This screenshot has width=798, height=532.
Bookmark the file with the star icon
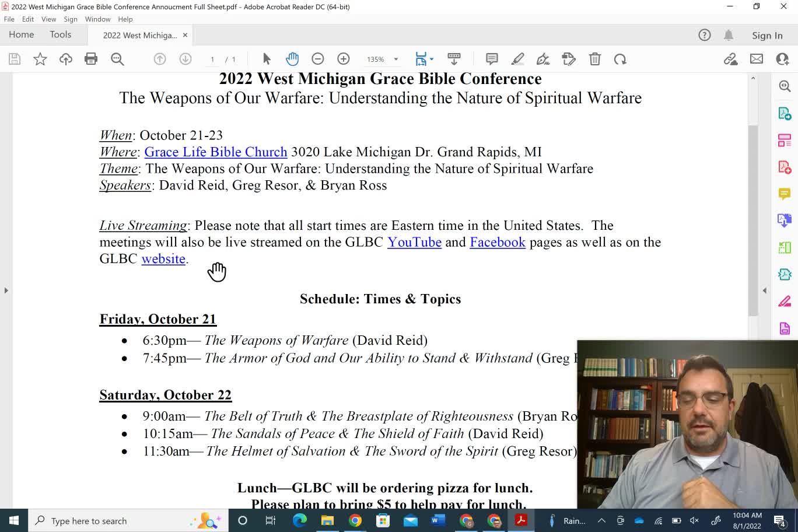pos(40,59)
